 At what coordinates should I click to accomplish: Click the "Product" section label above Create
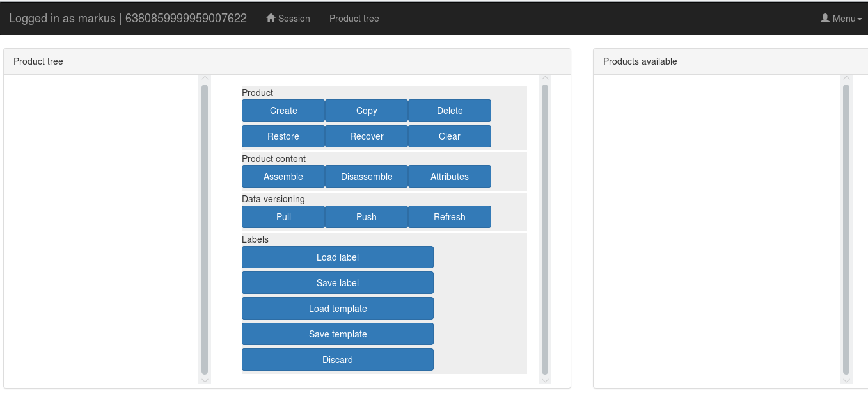[258, 93]
